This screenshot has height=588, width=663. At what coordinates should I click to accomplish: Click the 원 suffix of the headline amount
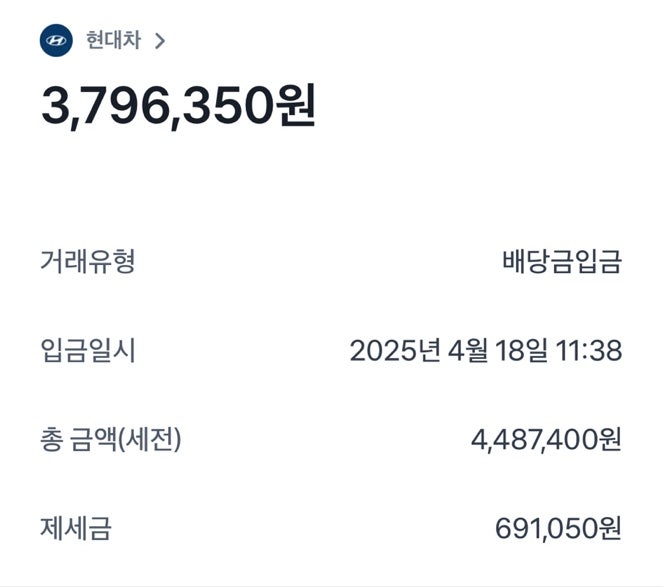click(295, 107)
